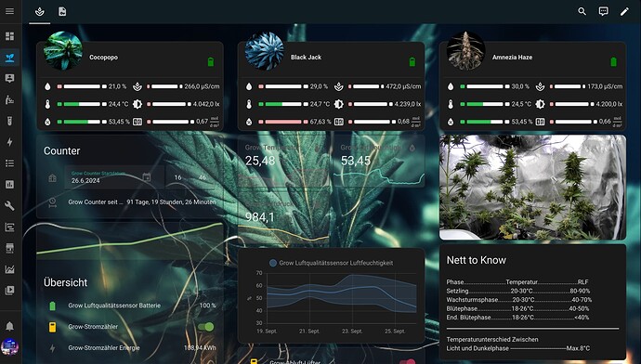Click the Cocopopo battery icon
The image size is (641, 364).
coord(211,61)
